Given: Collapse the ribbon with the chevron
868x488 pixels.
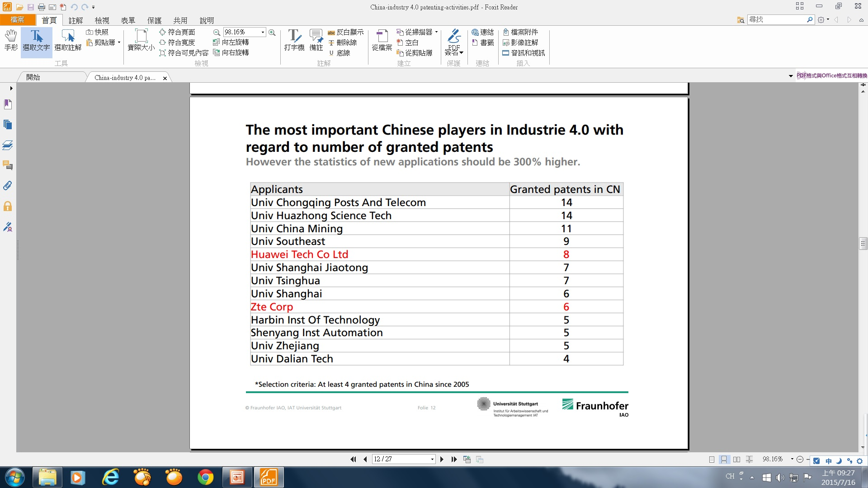Looking at the screenshot, I should (x=861, y=20).
